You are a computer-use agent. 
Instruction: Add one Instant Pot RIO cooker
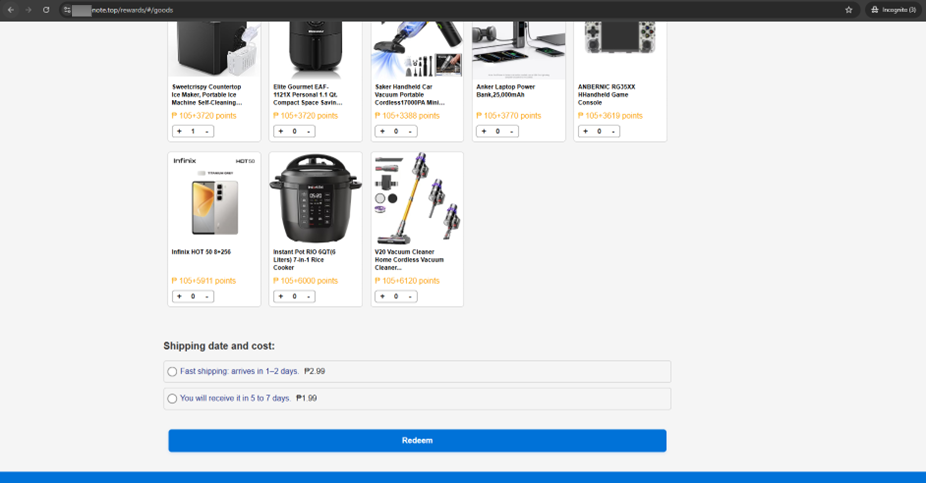pos(281,296)
